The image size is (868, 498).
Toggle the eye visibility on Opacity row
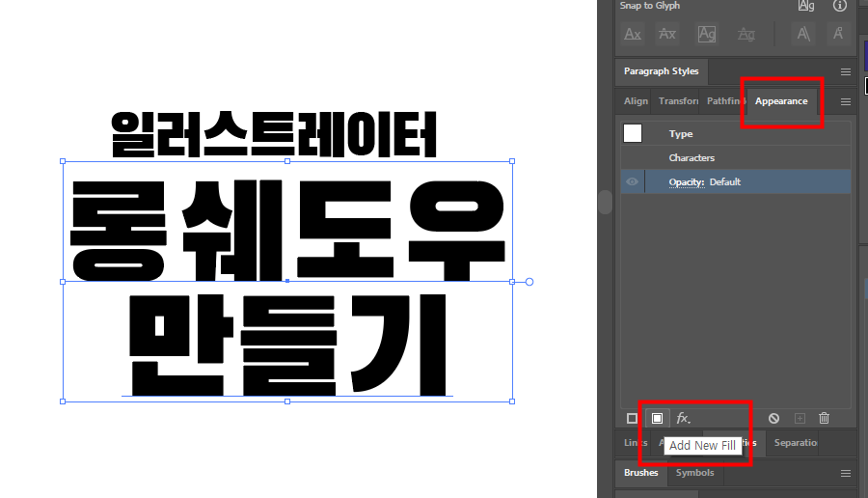[632, 181]
